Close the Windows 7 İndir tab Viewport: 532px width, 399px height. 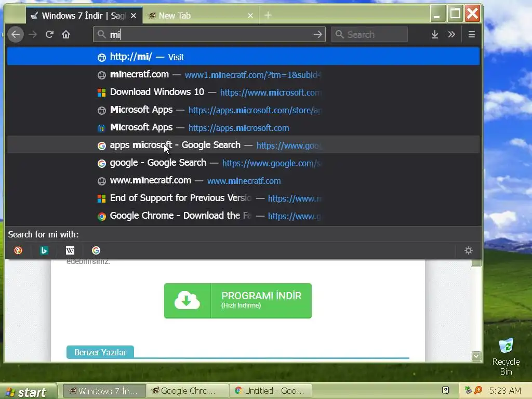[x=134, y=16]
